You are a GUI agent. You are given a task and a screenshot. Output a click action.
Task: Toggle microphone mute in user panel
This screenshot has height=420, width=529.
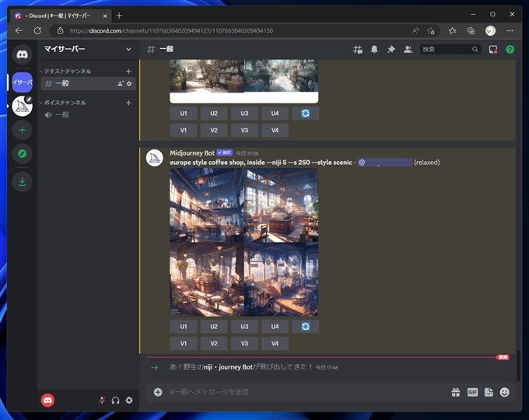click(101, 400)
